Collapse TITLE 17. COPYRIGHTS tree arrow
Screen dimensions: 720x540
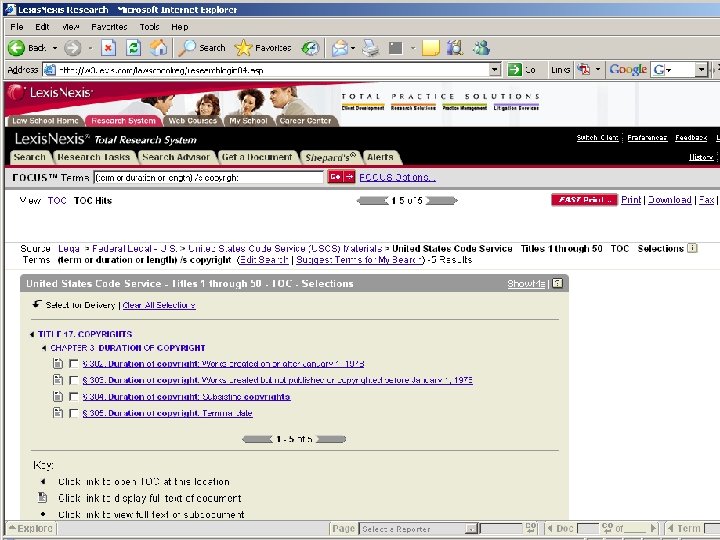point(32,334)
